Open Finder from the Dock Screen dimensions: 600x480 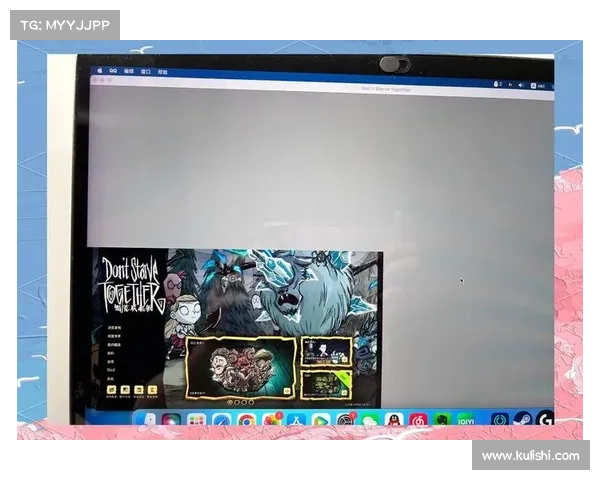148,420
